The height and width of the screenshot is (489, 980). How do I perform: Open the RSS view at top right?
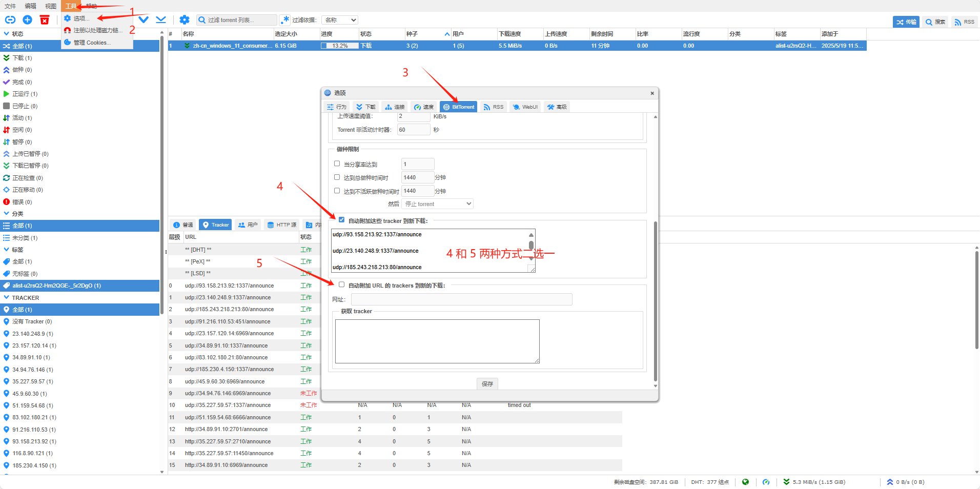click(964, 22)
